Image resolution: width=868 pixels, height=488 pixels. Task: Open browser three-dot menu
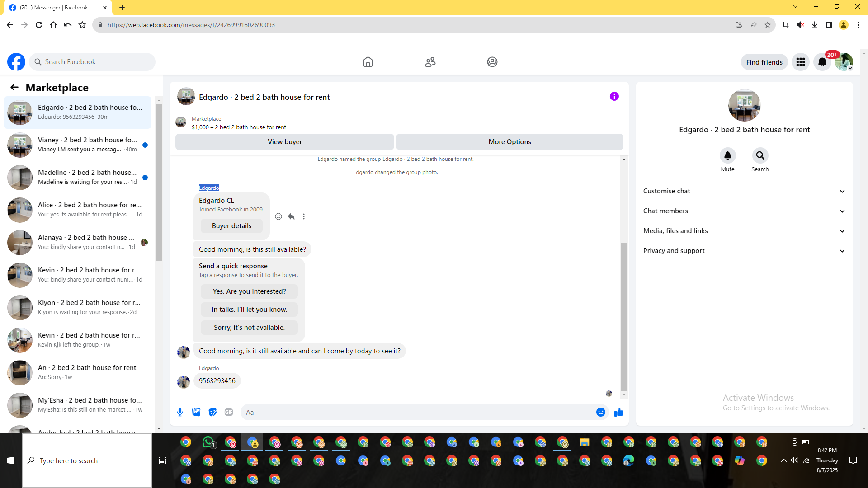pos(858,25)
